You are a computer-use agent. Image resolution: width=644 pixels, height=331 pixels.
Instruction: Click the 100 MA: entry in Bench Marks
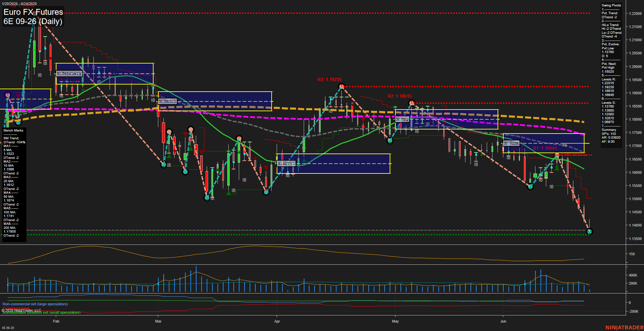point(10,212)
